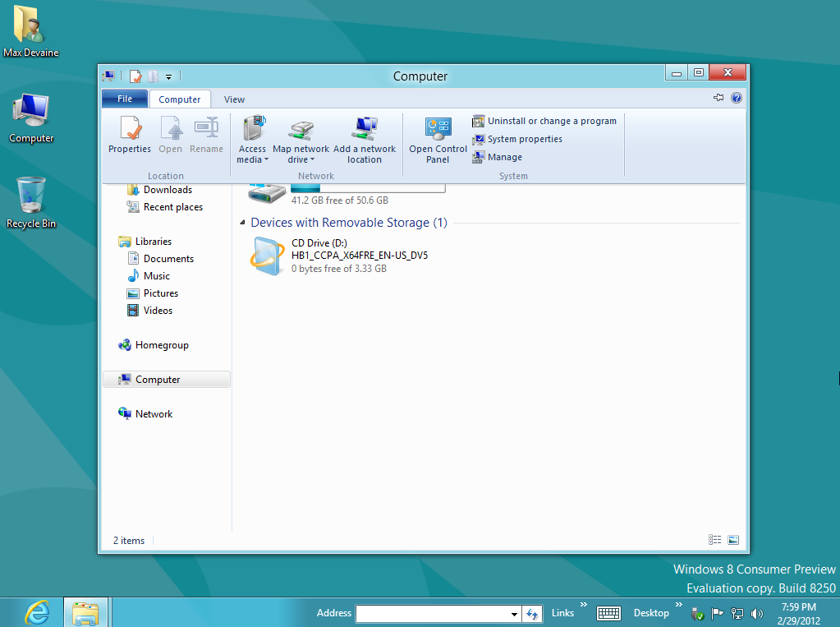Click the network tray icon
Image resolution: width=840 pixels, height=627 pixels.
(x=737, y=614)
